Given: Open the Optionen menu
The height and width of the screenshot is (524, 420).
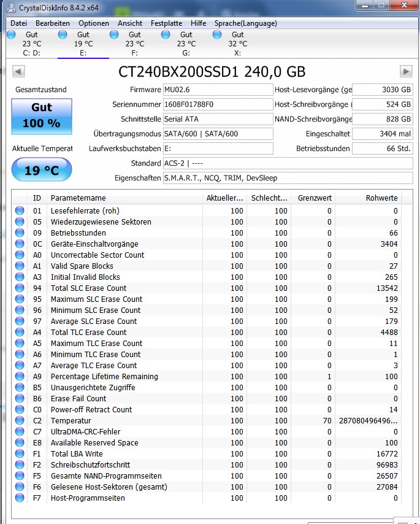Looking at the screenshot, I should point(94,23).
